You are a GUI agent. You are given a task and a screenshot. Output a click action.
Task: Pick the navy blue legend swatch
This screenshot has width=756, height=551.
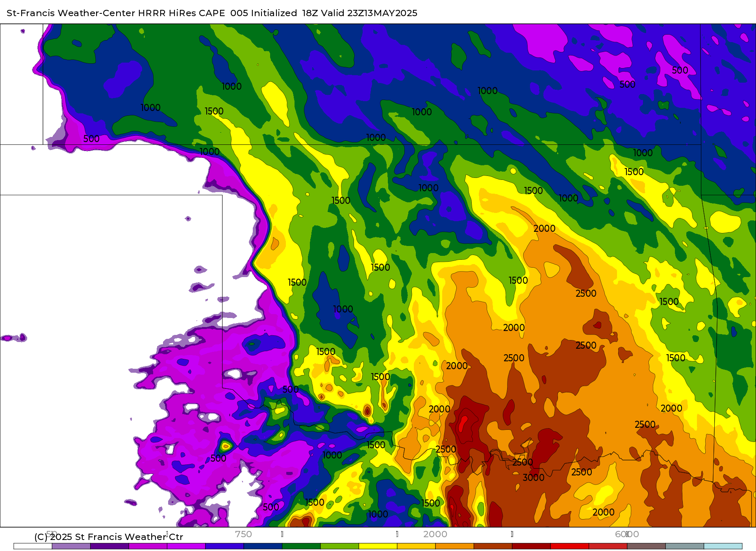pyautogui.click(x=263, y=546)
